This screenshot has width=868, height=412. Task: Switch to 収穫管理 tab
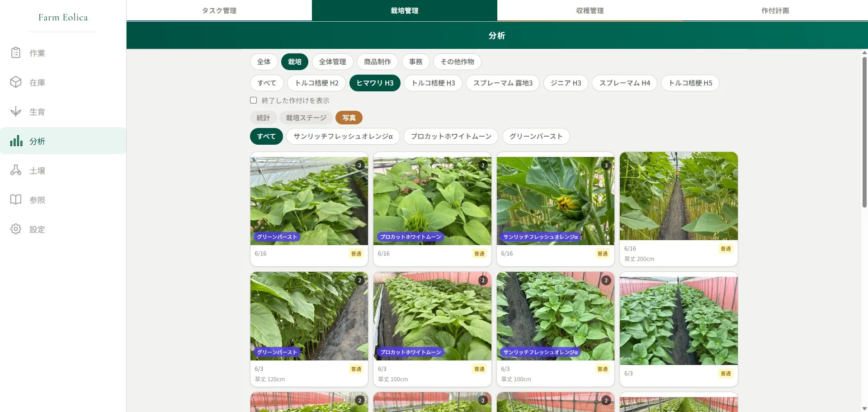pyautogui.click(x=590, y=10)
